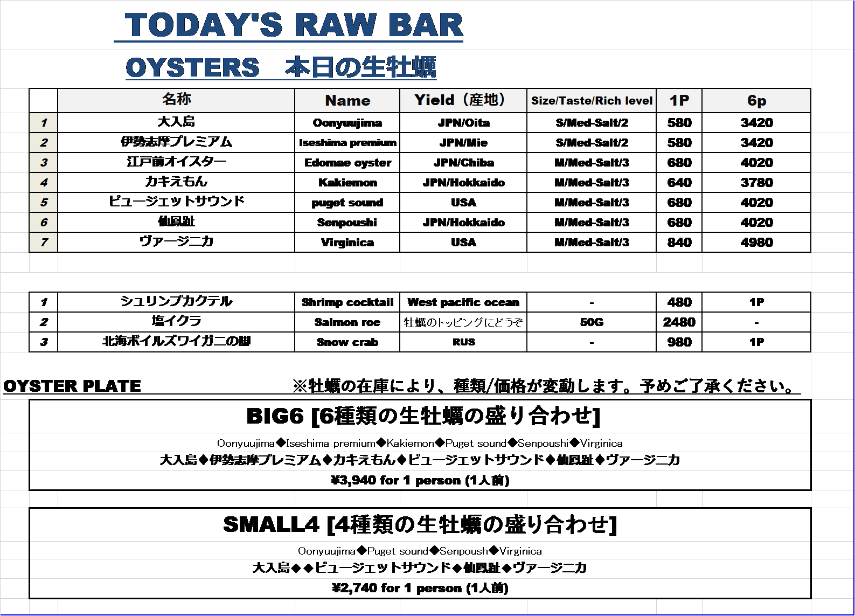Viewport: 855px width, 616px height.
Task: Select the OYSTERS 本日の生牡蠣 subtitle cell
Action: 280,68
